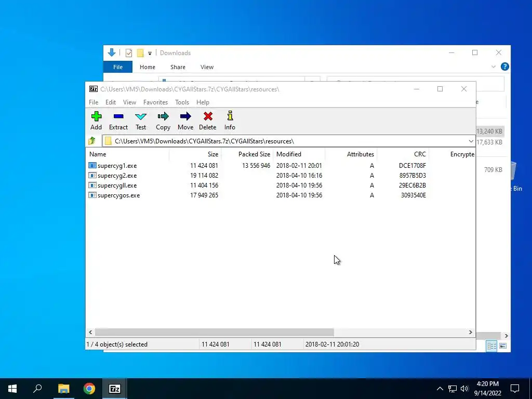Run the Test archive tool

pos(140,117)
